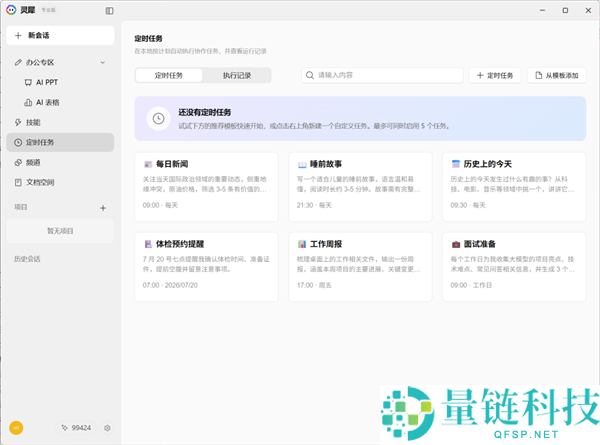Click the 09:00 · 工作日 schedule text
Viewport: 600px width, 445px height.
pos(471,285)
